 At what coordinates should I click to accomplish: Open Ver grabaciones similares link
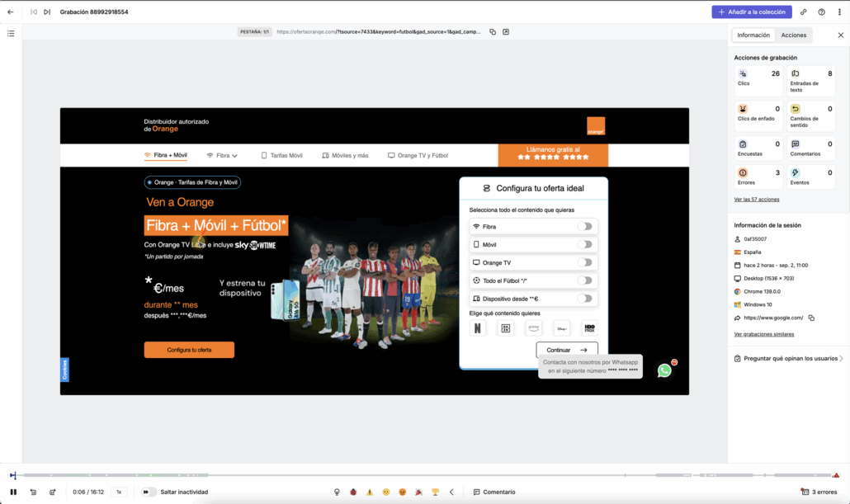point(764,334)
